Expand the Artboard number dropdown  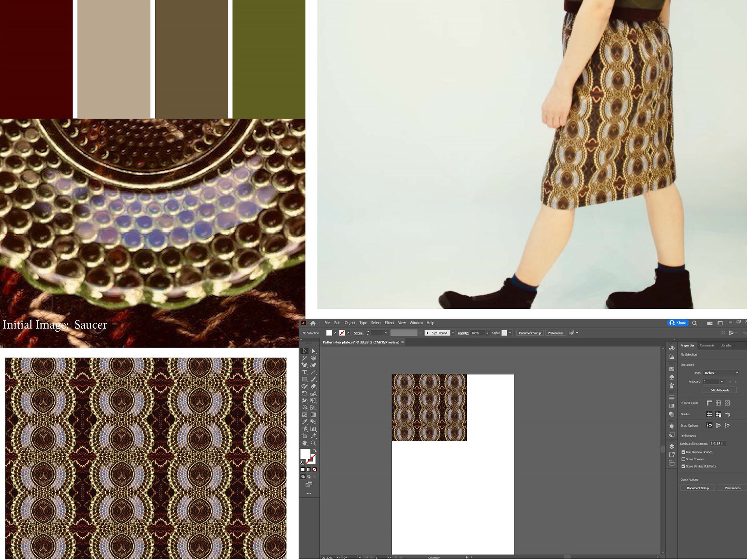pyautogui.click(x=722, y=381)
